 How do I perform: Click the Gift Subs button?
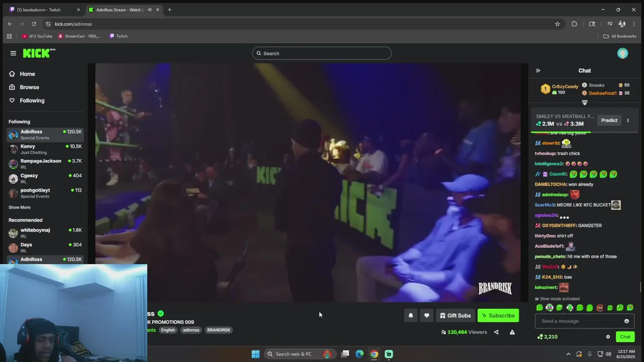click(455, 316)
